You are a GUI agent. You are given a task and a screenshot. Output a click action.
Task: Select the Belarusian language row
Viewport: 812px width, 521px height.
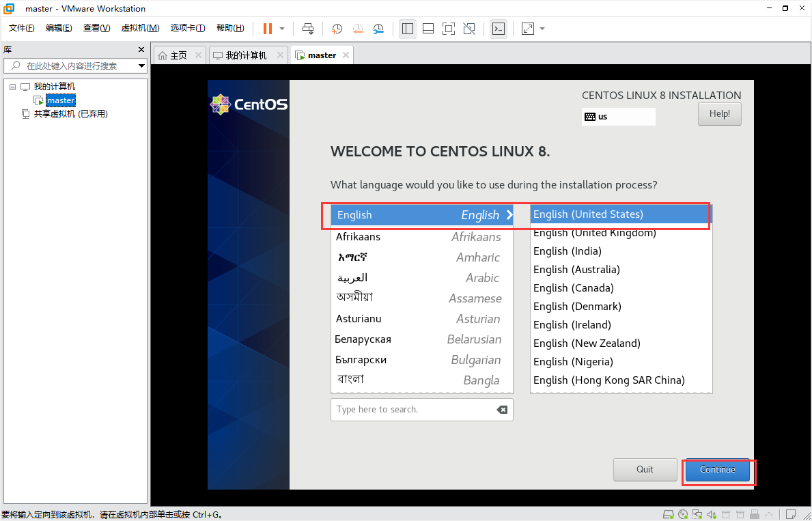tap(422, 339)
